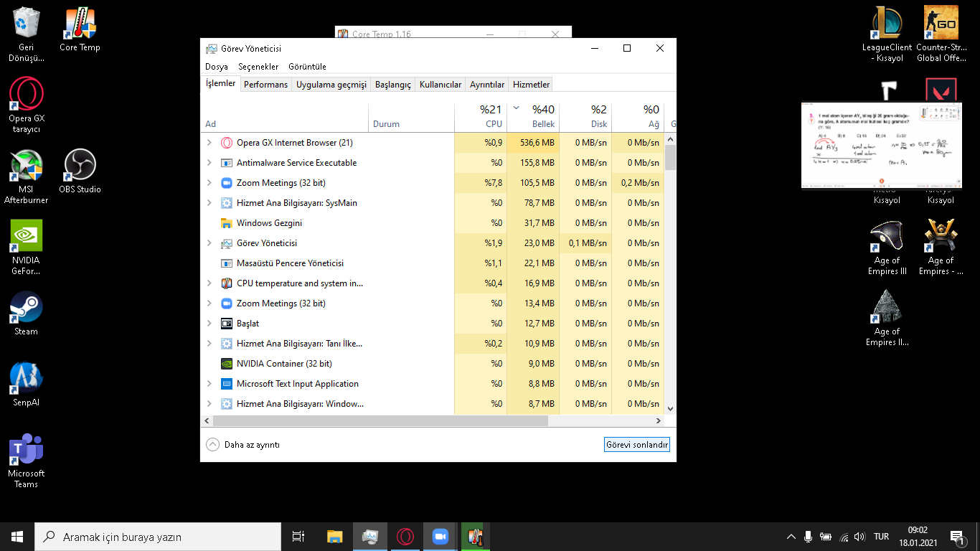Open the Seçenekler menu
The image size is (980, 551).
click(258, 67)
